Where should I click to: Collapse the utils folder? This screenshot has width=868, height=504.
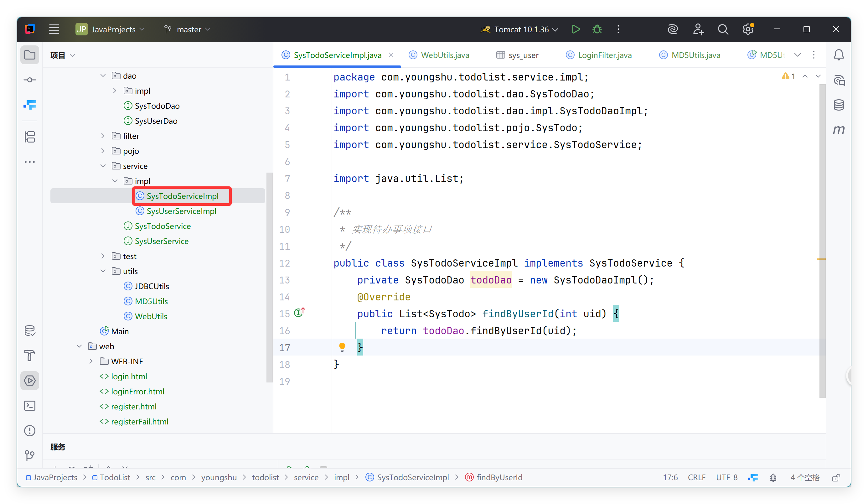point(103,271)
